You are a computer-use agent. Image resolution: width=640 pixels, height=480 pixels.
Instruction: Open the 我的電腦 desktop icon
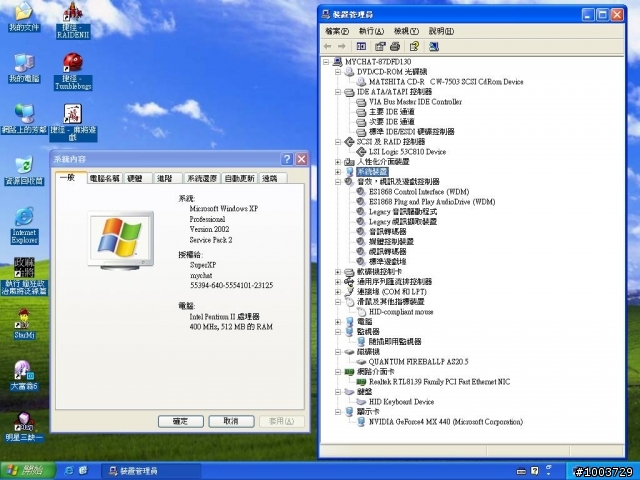click(x=24, y=68)
